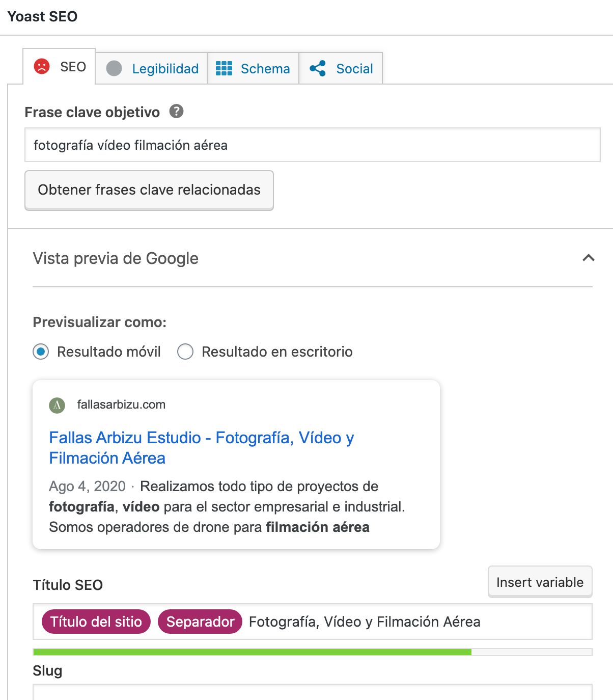Click the Vista previa de Google heading
Image resolution: width=613 pixels, height=700 pixels.
click(116, 258)
